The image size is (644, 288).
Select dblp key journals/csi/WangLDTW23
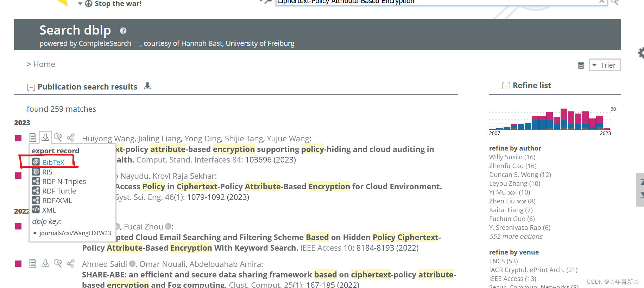[x=75, y=233]
